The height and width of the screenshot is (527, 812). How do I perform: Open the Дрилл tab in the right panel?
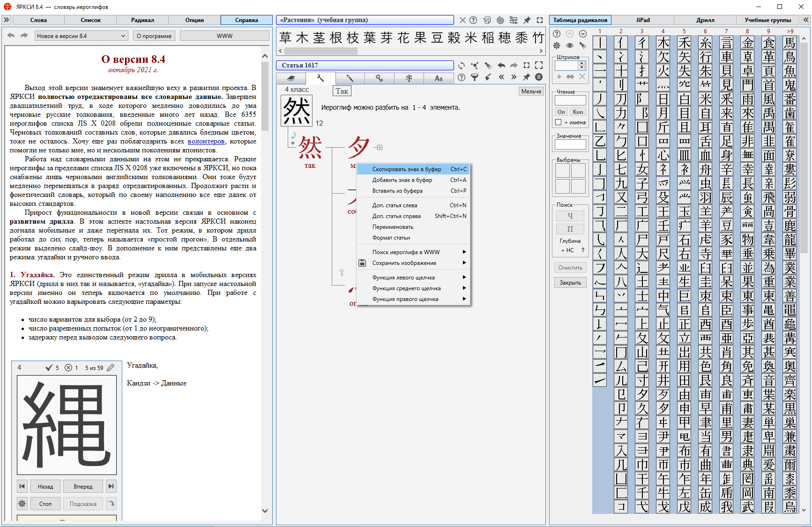click(x=705, y=20)
